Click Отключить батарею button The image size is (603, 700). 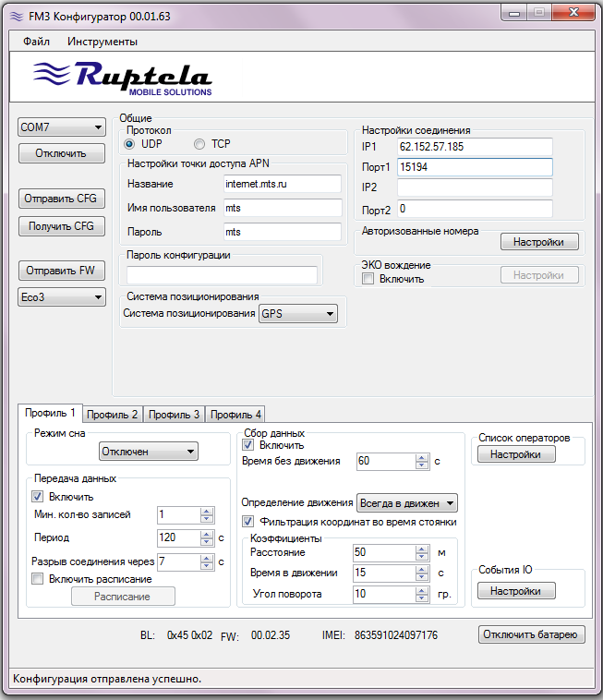[532, 634]
